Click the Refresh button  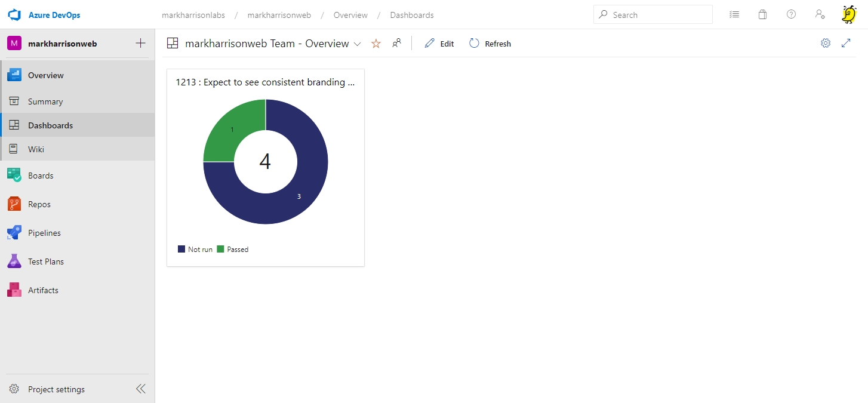pos(490,44)
